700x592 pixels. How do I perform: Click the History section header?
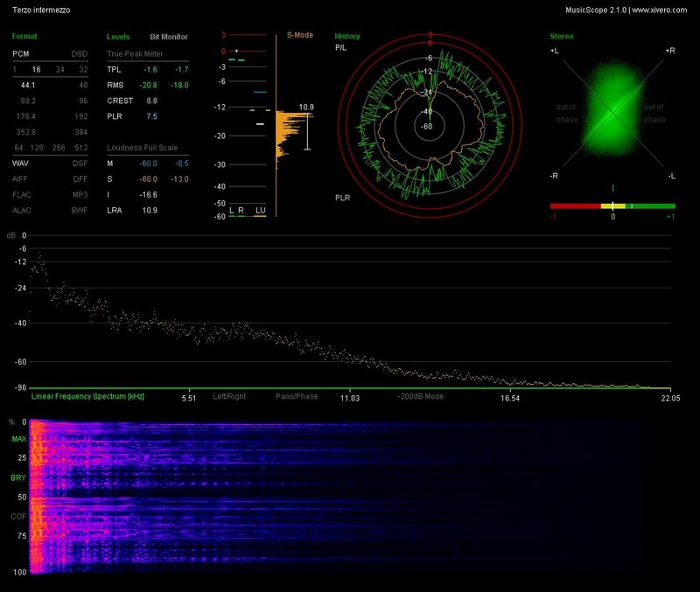(347, 37)
